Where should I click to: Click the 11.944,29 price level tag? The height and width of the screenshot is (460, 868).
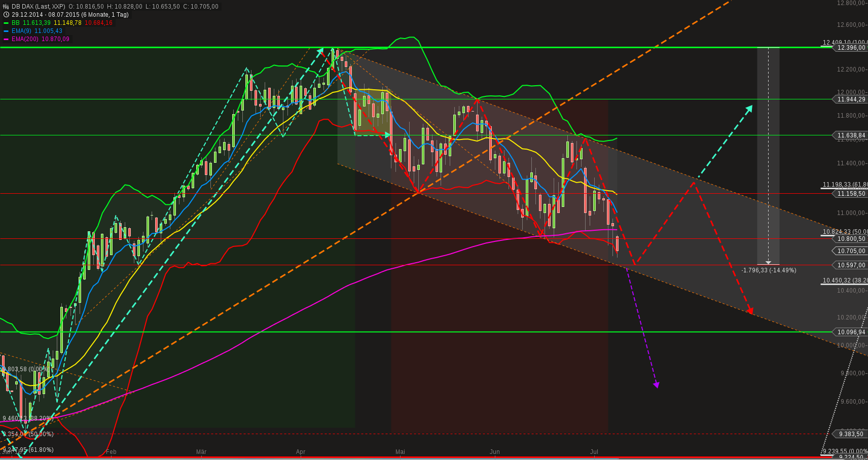(x=850, y=99)
